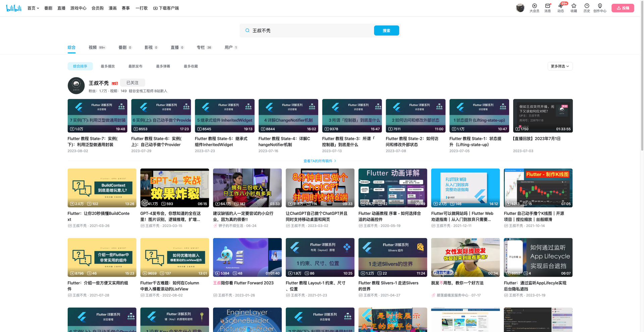Open the 创作中心 creator center icon
This screenshot has width=644, height=332.
click(x=600, y=8)
